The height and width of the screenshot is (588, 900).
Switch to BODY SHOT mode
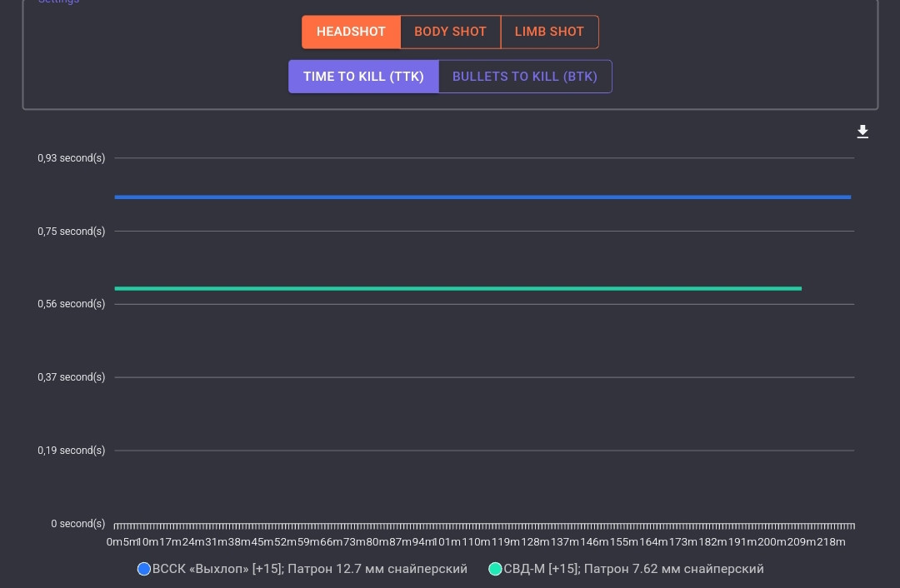(x=451, y=32)
